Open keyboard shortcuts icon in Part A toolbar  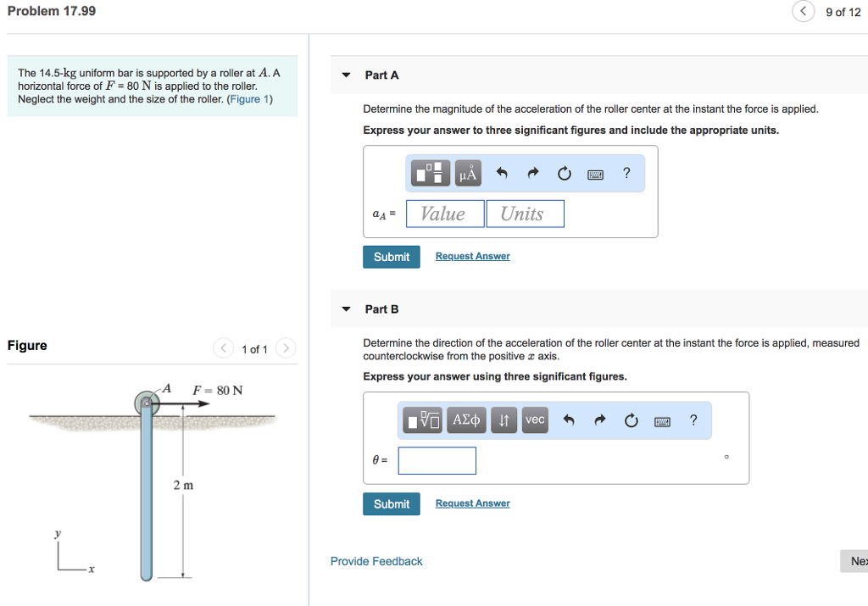point(595,174)
